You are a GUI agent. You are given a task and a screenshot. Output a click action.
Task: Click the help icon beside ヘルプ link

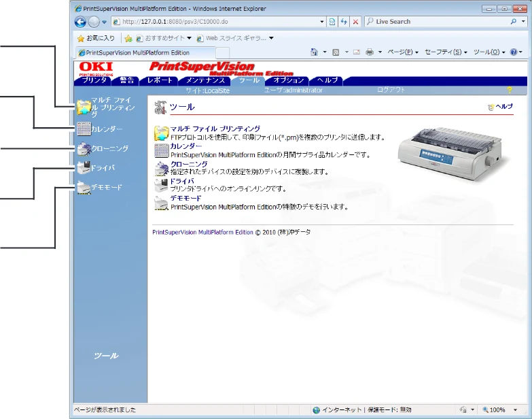[491, 107]
